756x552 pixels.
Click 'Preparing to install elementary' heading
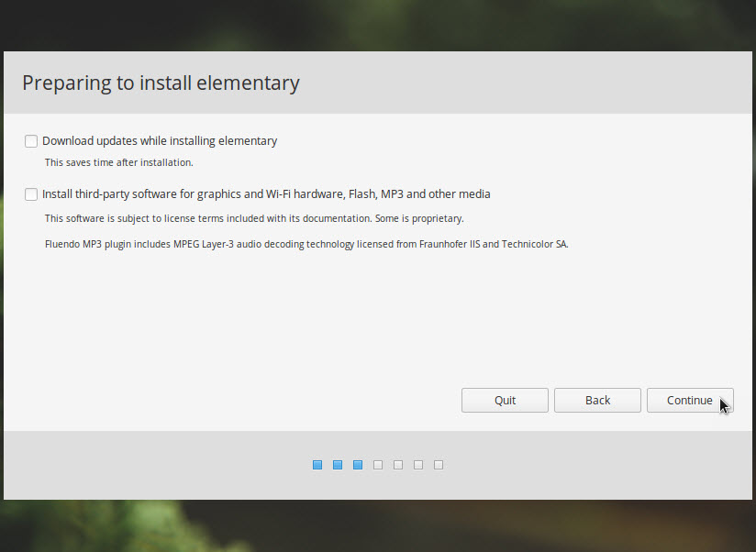click(161, 83)
